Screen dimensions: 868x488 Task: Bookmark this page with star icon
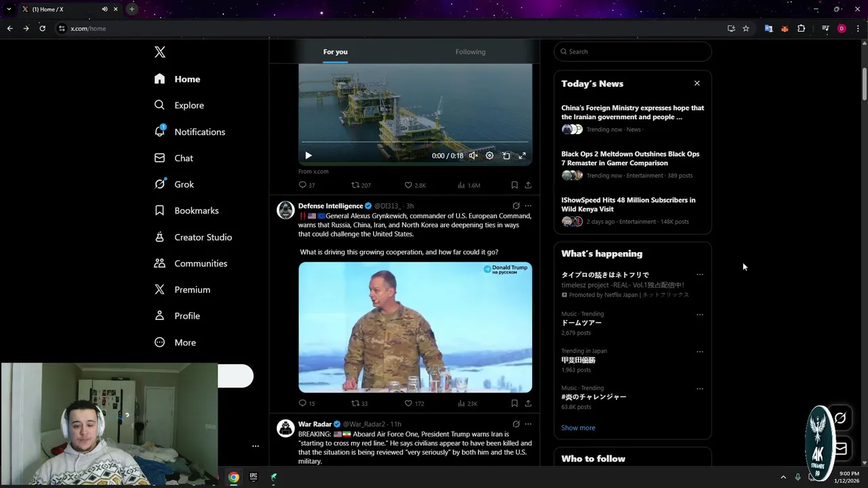(x=746, y=28)
